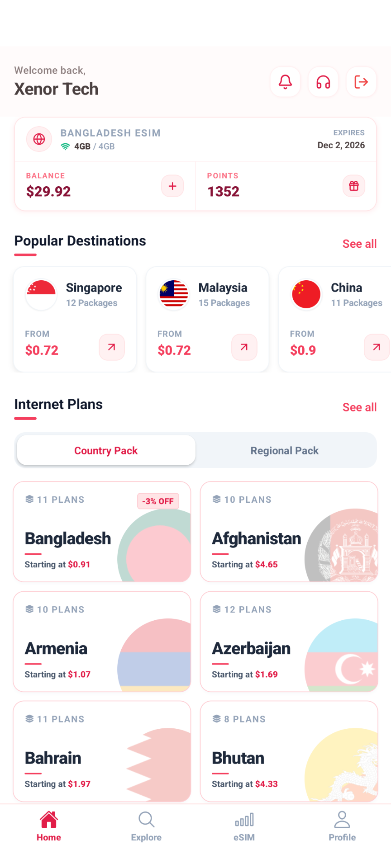Select the Country Pack toggle option
The width and height of the screenshot is (391, 868).
coord(106,451)
